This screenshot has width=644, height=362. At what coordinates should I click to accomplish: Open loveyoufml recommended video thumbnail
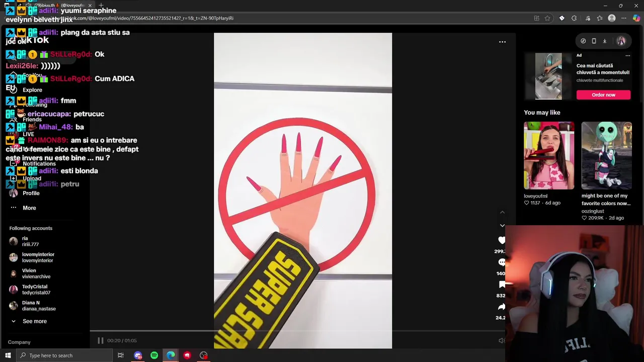pos(549,155)
